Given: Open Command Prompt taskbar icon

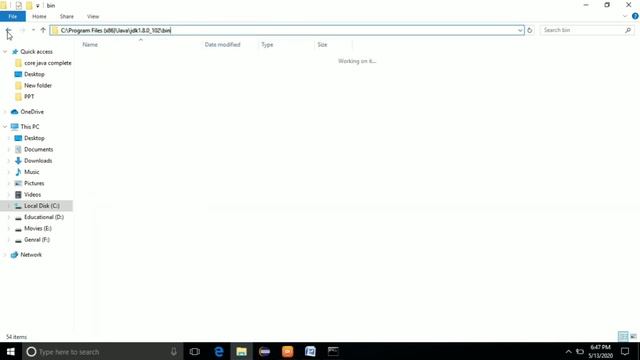Looking at the screenshot, I should 333,351.
